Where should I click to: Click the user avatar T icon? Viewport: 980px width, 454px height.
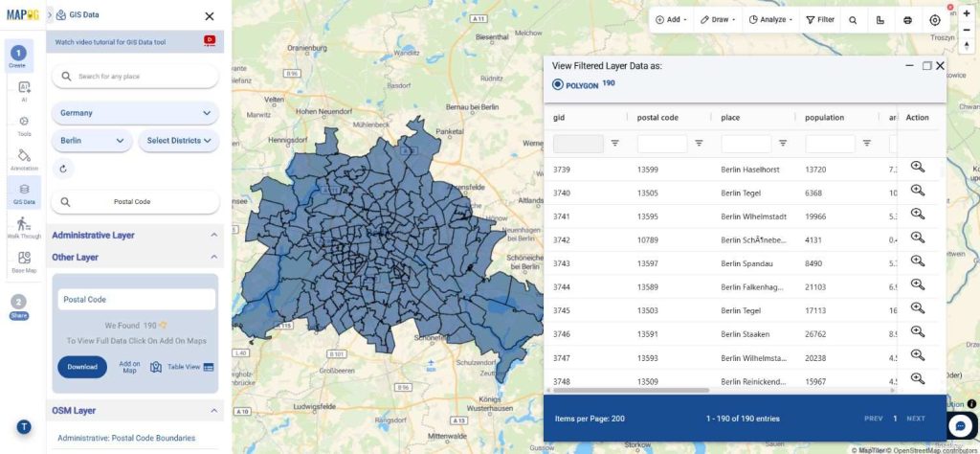tap(24, 427)
